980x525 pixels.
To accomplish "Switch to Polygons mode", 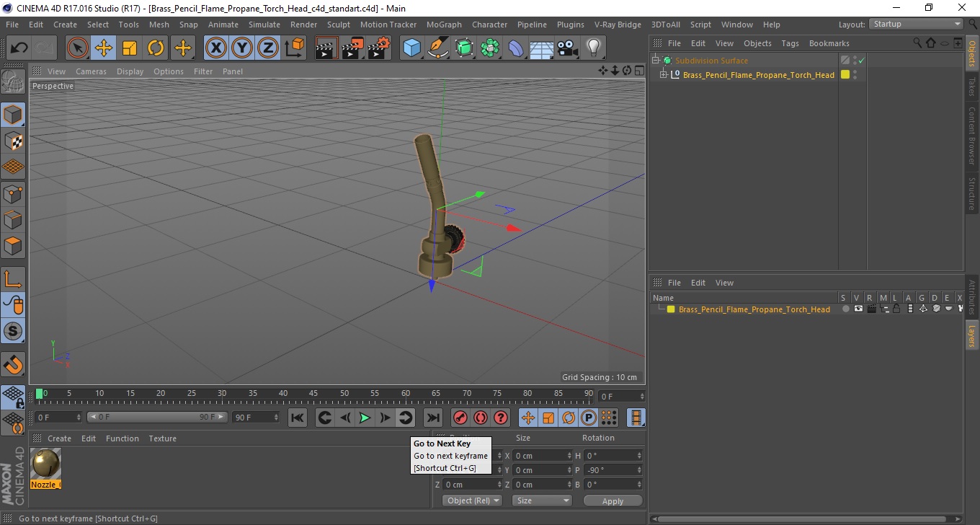I will coord(13,245).
